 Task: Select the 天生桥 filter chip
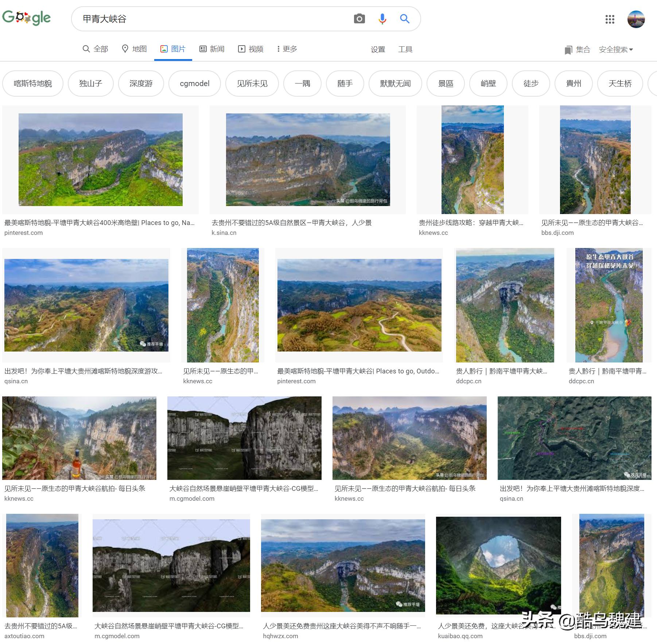tap(620, 84)
